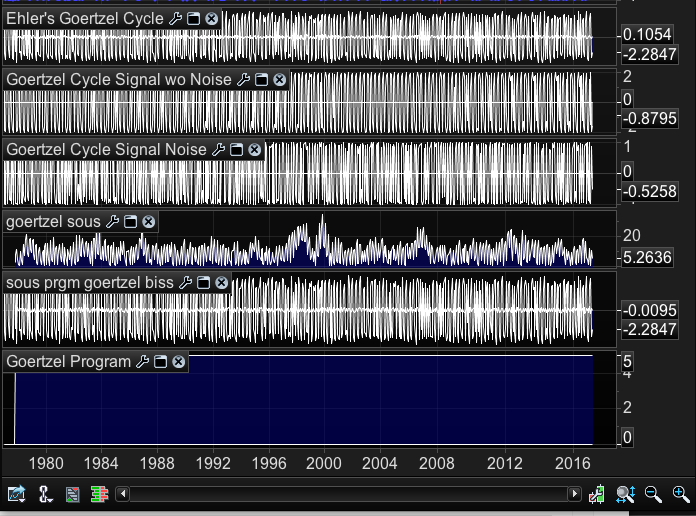Close the Ehler's Goertzel Cycle indicator
696x516 pixels.
coord(212,19)
